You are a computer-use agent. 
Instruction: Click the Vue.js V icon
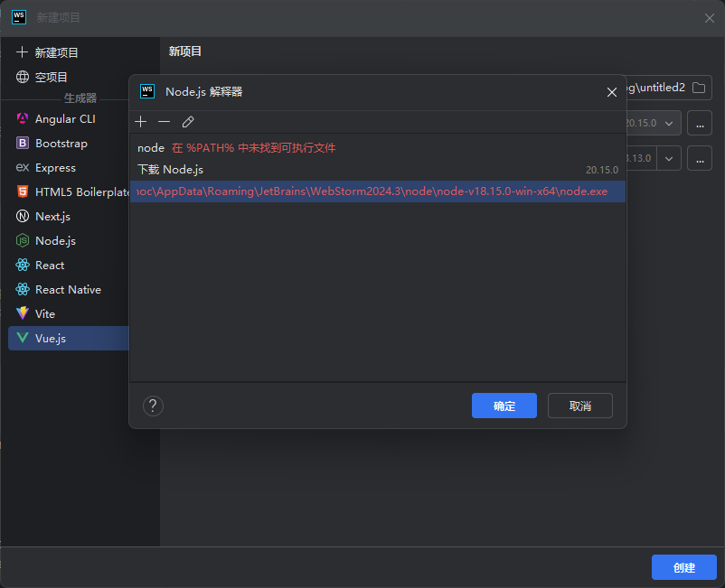[23, 338]
